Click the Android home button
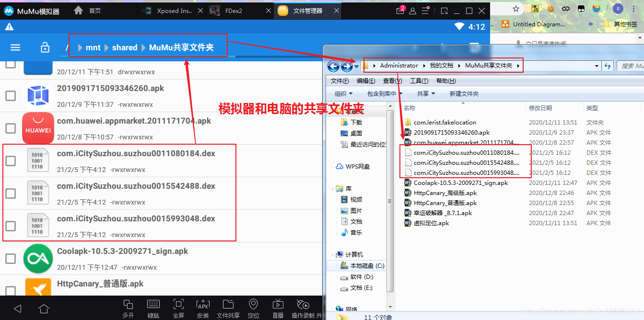Viewport: 644px width, 320px height. [x=44, y=308]
